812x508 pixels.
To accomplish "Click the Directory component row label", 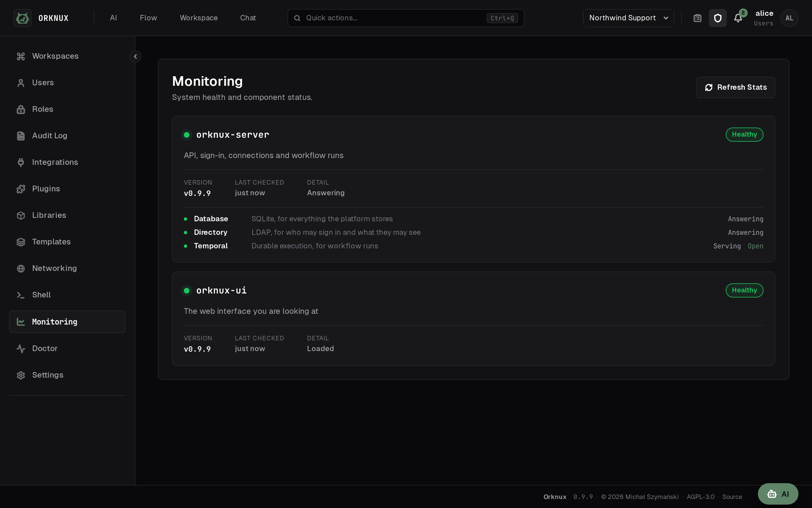I will (210, 233).
